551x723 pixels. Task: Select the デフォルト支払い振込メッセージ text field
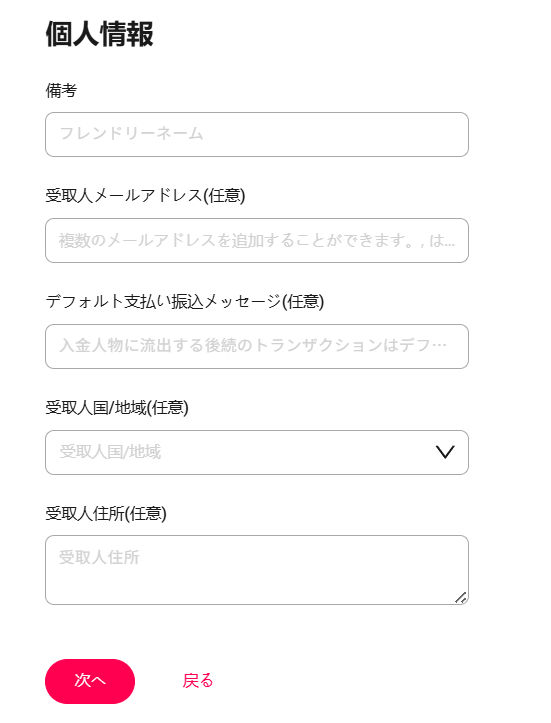point(257,346)
